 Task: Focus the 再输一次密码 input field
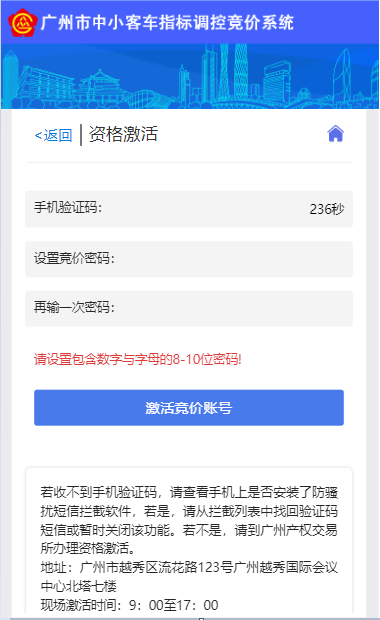coord(189,308)
